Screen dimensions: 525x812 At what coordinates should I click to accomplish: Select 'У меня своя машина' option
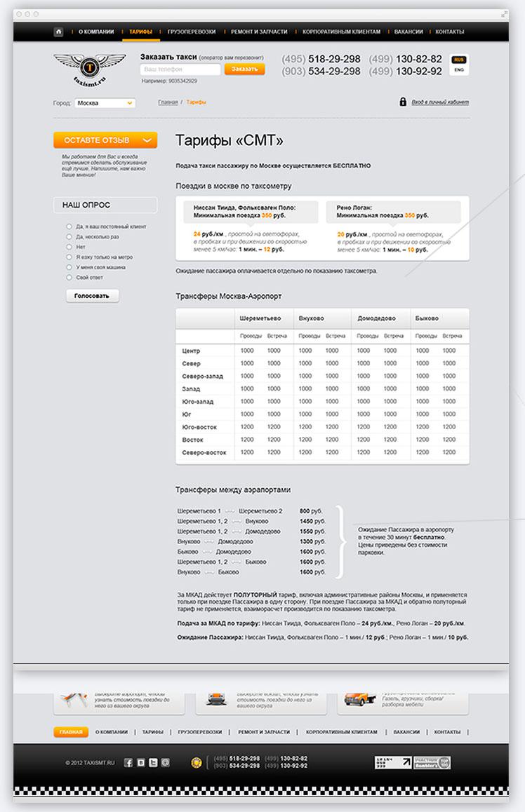pos(69,267)
